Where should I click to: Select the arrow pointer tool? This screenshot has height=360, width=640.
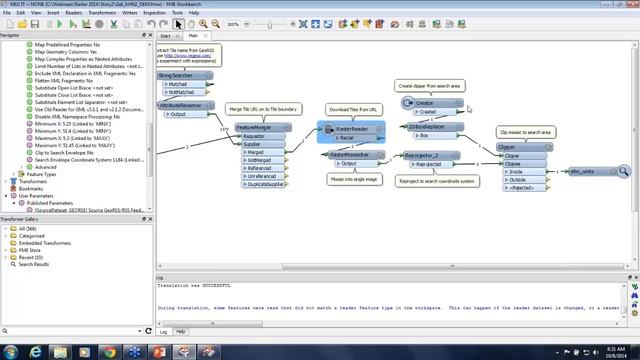coord(178,24)
